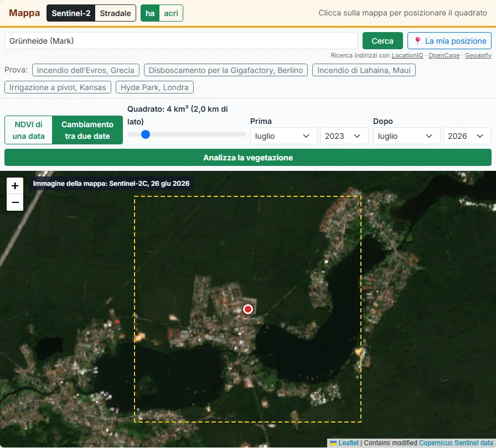Zoom in with the plus map button
This screenshot has height=448, width=496.
[x=15, y=185]
